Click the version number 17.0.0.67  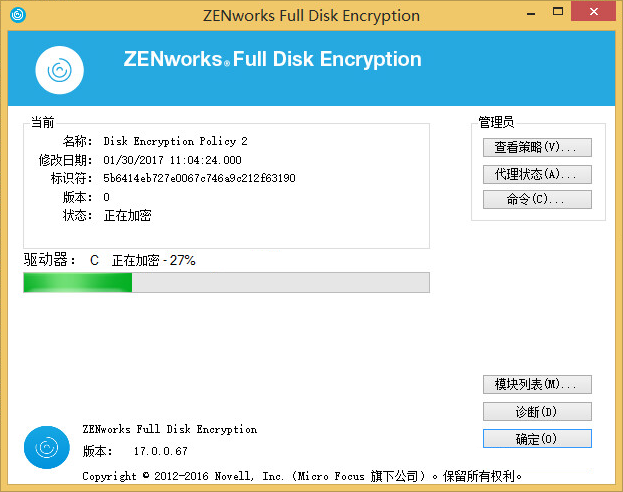click(160, 452)
